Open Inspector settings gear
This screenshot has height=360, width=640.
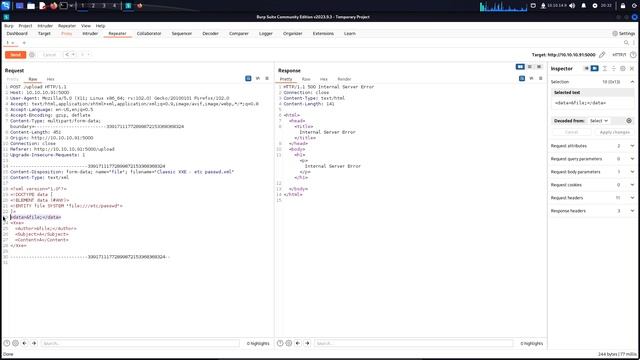(x=622, y=69)
